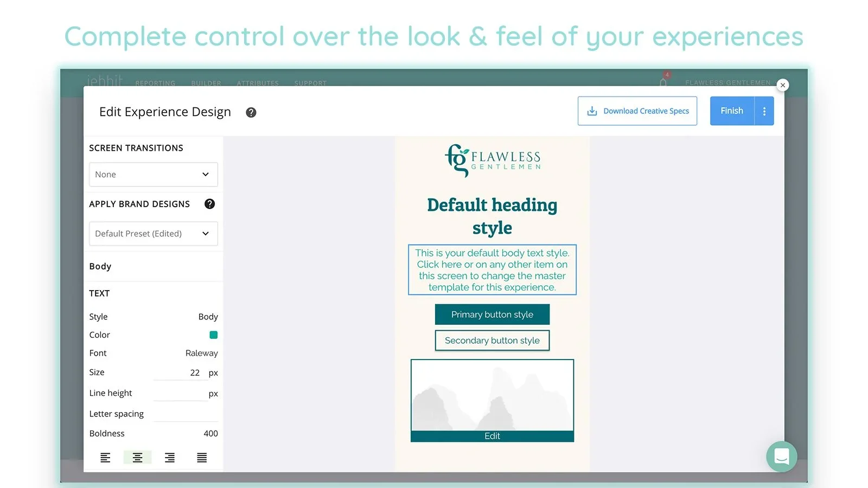Open the chat support bubble
Screen dimensions: 868x488
pyautogui.click(x=781, y=457)
